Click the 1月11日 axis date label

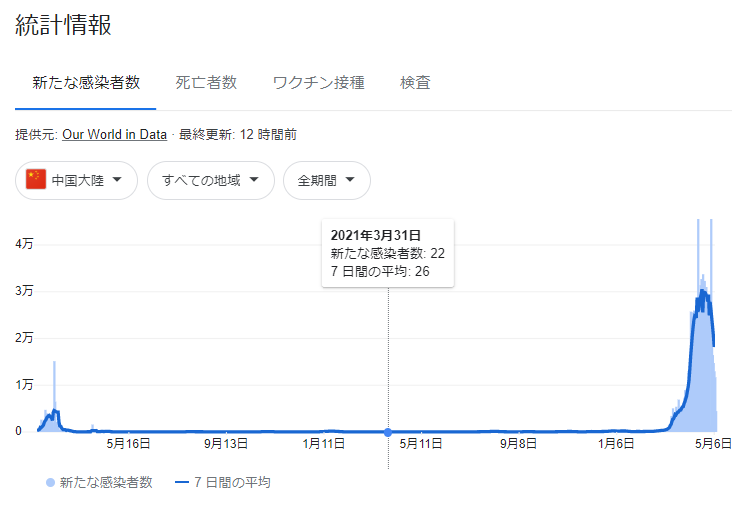[x=324, y=444]
